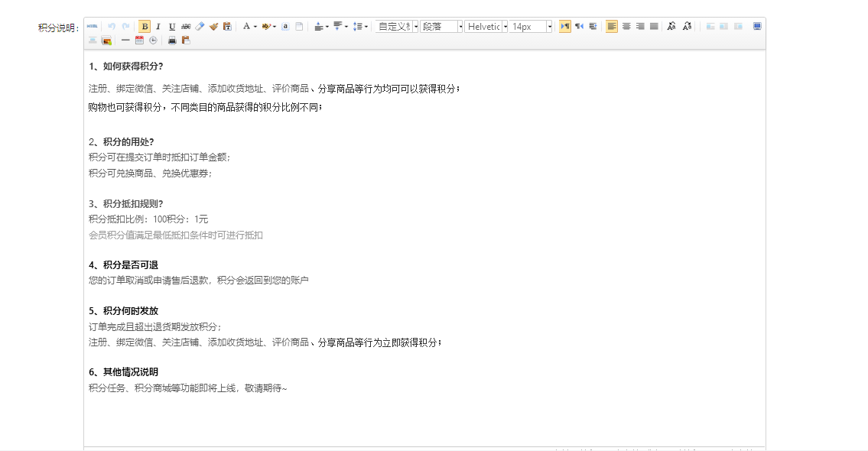Open the custom heading 自定义标题 dropdown
Image resolution: width=868 pixels, height=451 pixels.
tap(415, 27)
